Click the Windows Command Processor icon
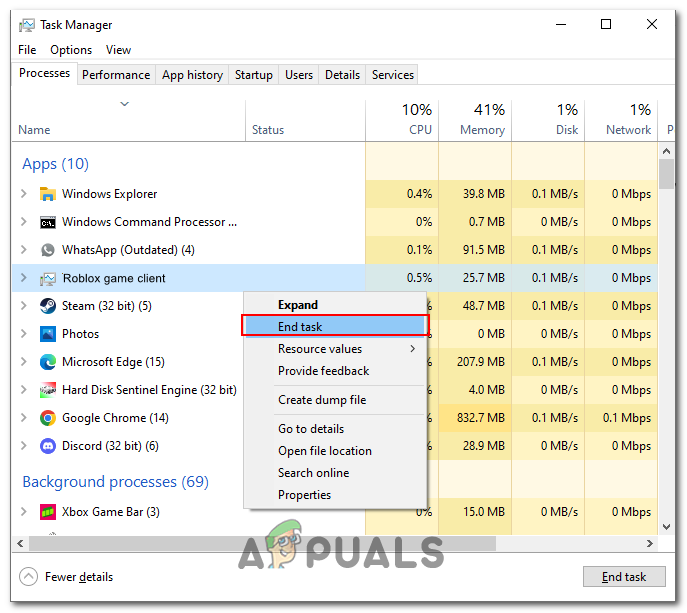 [47, 222]
